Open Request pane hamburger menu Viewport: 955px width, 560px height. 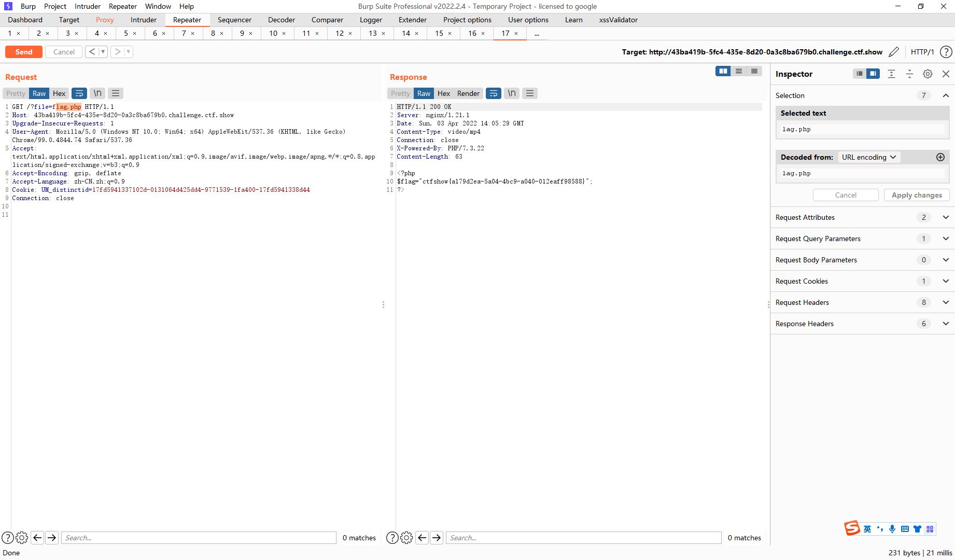(x=116, y=93)
